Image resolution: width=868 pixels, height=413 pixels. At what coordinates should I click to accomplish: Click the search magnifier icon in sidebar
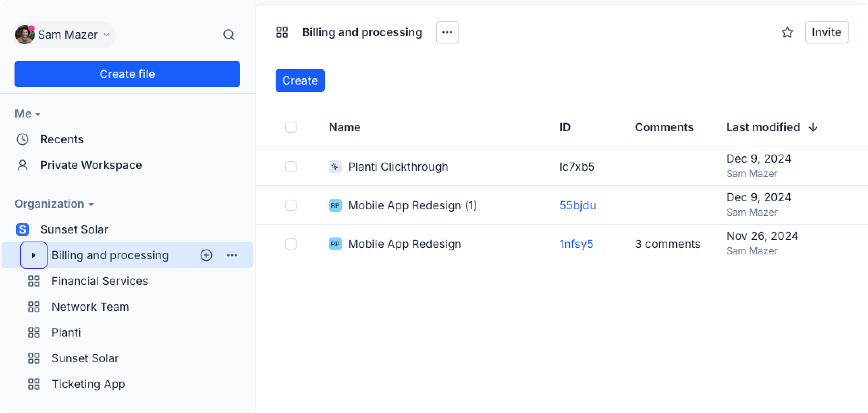pos(228,35)
